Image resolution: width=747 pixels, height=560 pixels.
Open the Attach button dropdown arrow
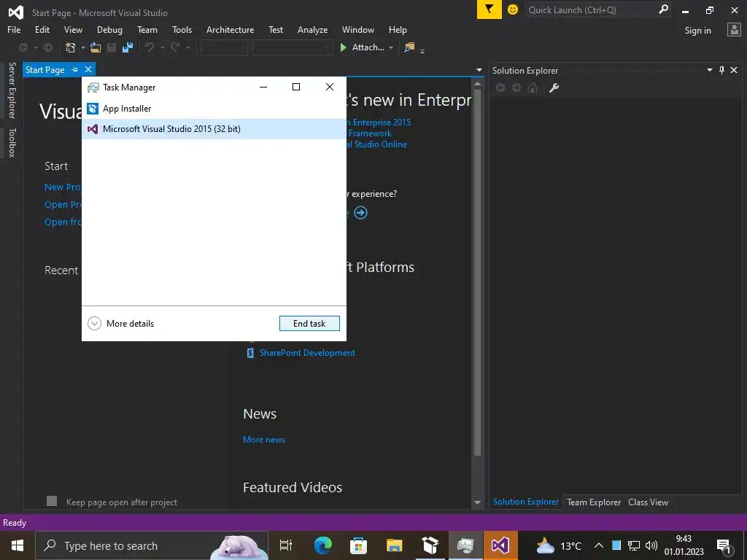391,47
